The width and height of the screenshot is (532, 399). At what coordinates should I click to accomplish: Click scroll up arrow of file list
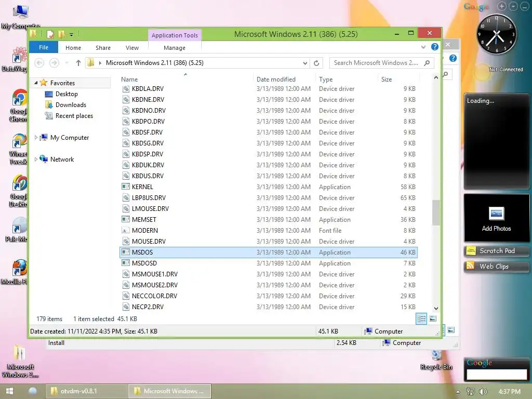coord(436,78)
